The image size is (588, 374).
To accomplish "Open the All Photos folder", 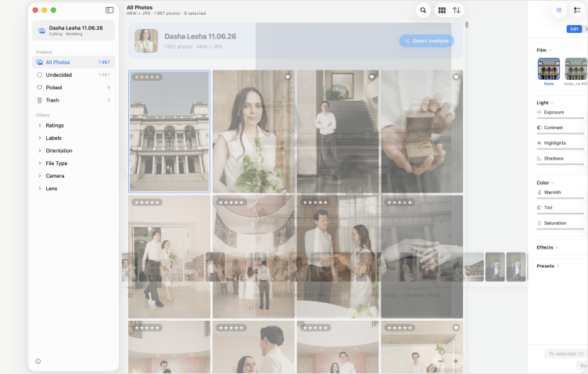I will pyautogui.click(x=73, y=63).
